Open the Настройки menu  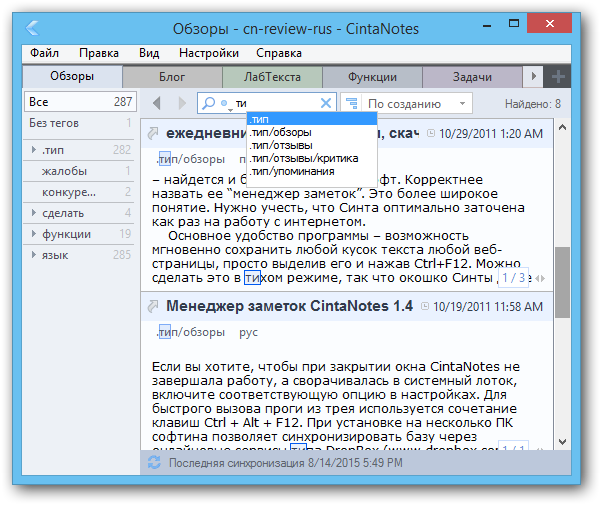(x=209, y=53)
